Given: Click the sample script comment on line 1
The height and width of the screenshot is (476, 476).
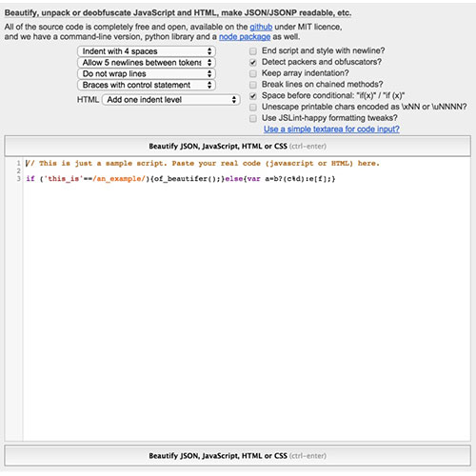Looking at the screenshot, I should click(x=203, y=164).
